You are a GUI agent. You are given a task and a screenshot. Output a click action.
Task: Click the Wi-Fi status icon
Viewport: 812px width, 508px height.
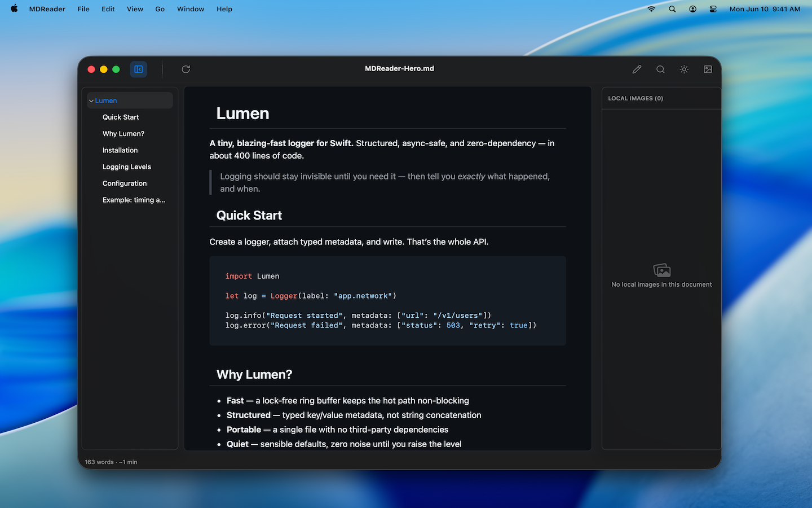click(x=651, y=9)
